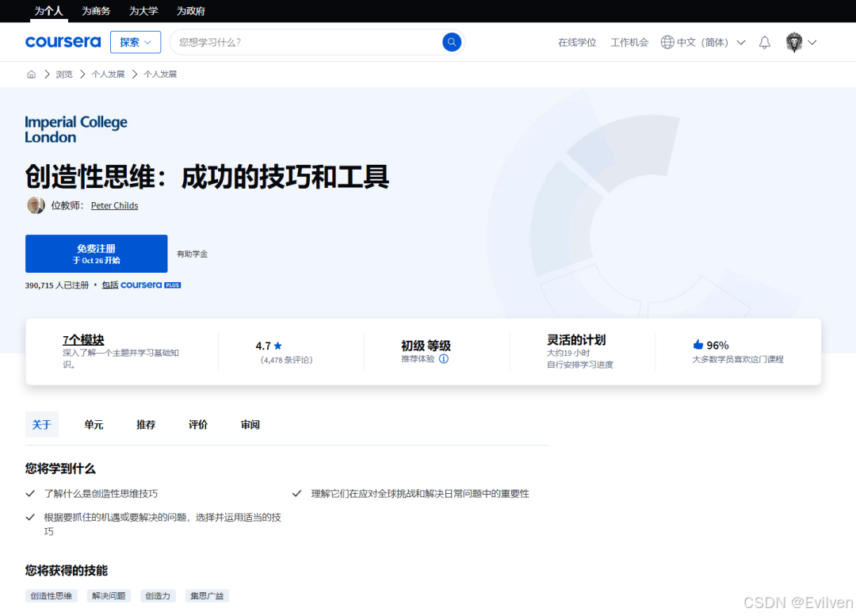Click the Coursera Plus badge
This screenshot has width=856, height=616.
point(151,285)
